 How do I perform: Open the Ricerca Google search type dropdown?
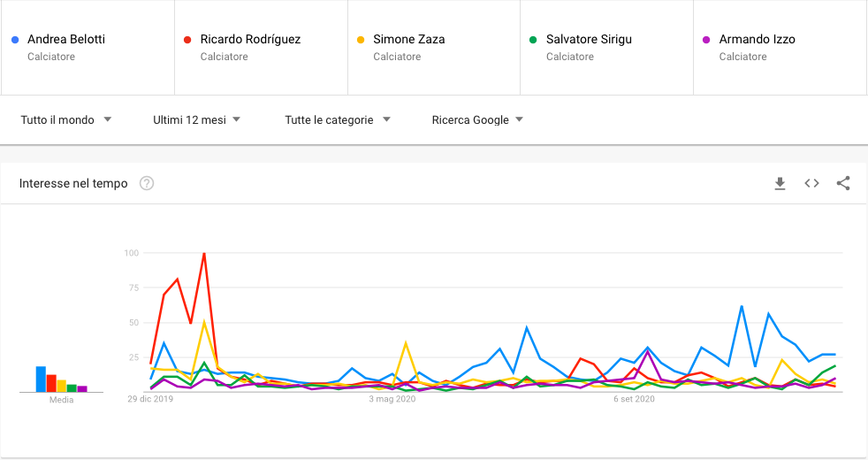[477, 119]
